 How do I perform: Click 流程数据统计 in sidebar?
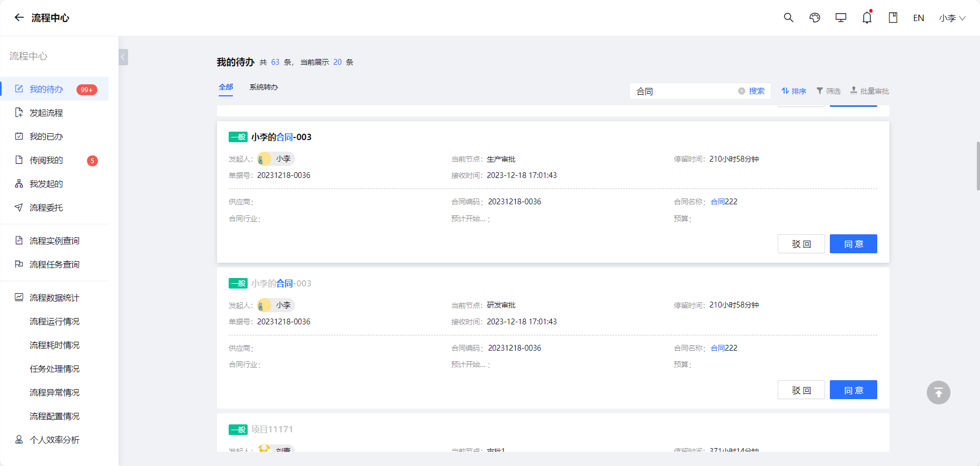54,298
